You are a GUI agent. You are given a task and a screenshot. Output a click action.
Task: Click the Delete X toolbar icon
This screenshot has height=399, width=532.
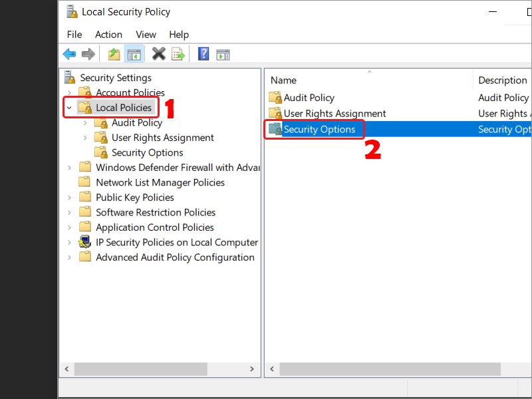click(x=158, y=54)
